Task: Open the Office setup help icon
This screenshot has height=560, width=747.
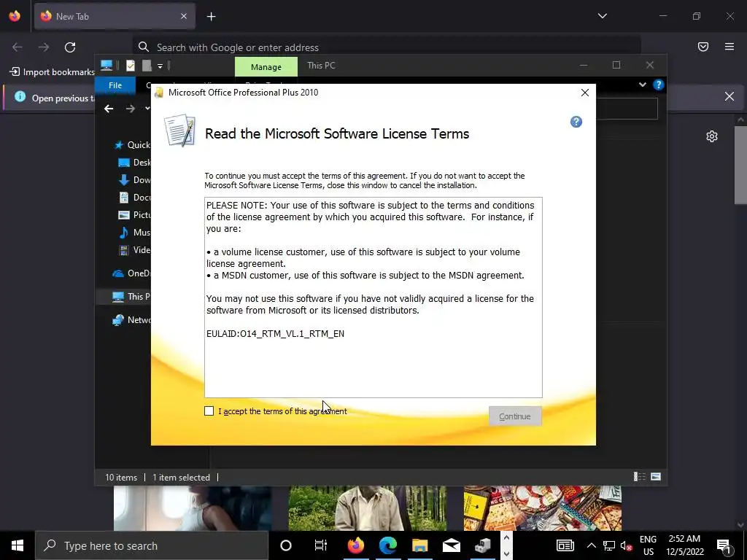Action: (x=576, y=122)
